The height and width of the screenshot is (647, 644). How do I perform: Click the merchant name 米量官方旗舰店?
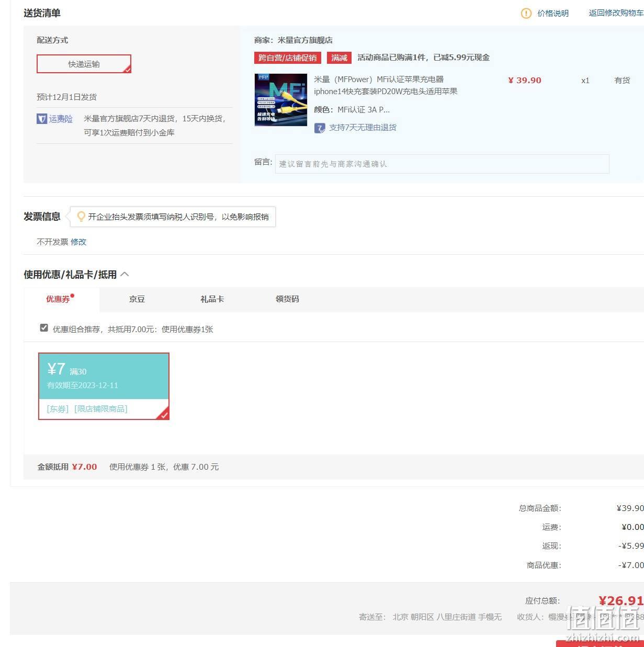305,40
